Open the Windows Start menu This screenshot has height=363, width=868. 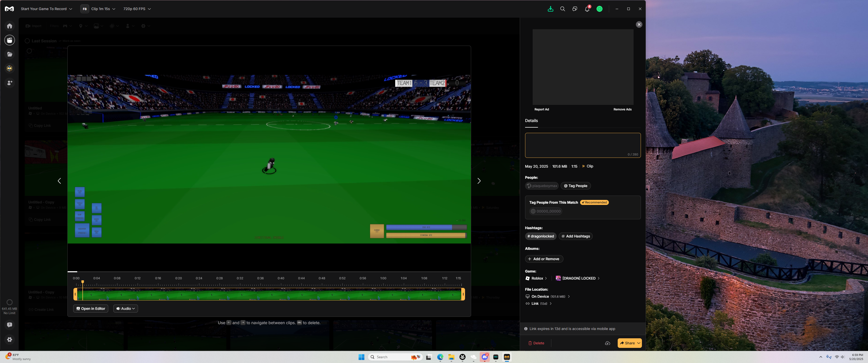coord(361,357)
